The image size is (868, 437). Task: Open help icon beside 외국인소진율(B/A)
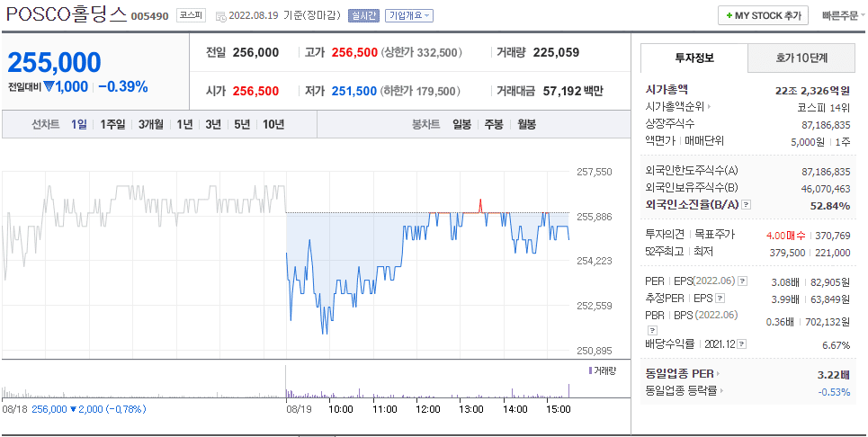(747, 205)
